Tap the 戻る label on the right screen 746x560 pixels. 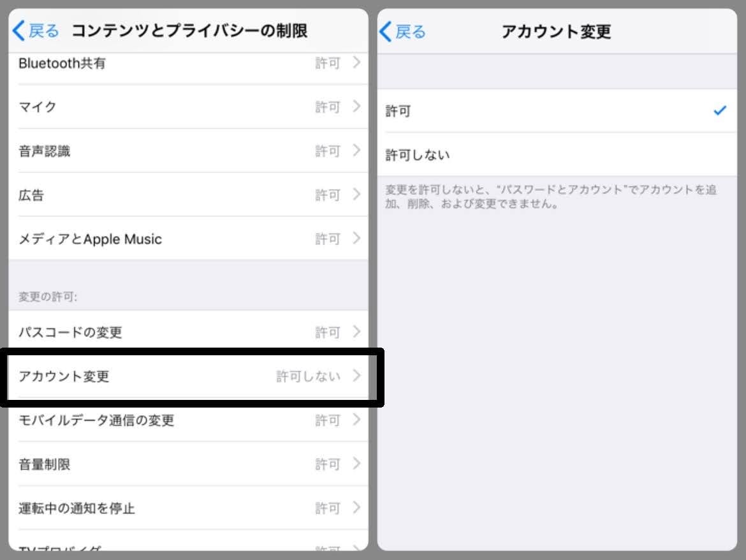[x=411, y=32]
